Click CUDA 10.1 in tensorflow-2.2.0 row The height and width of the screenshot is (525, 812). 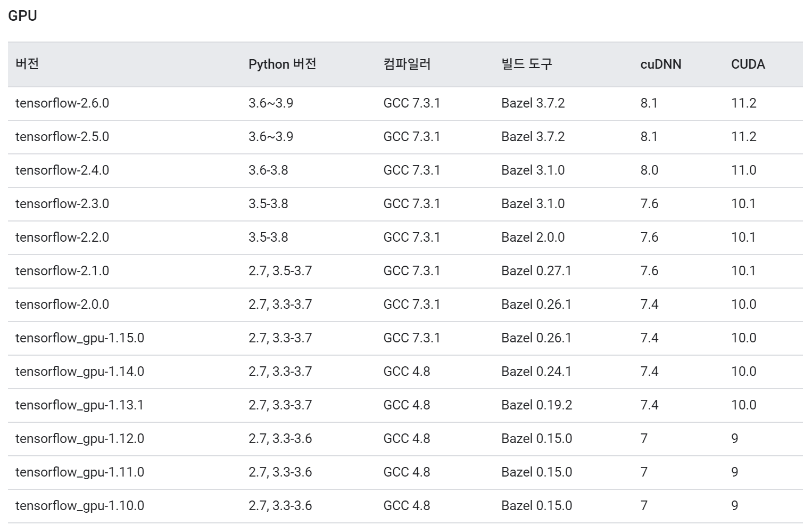pos(743,237)
